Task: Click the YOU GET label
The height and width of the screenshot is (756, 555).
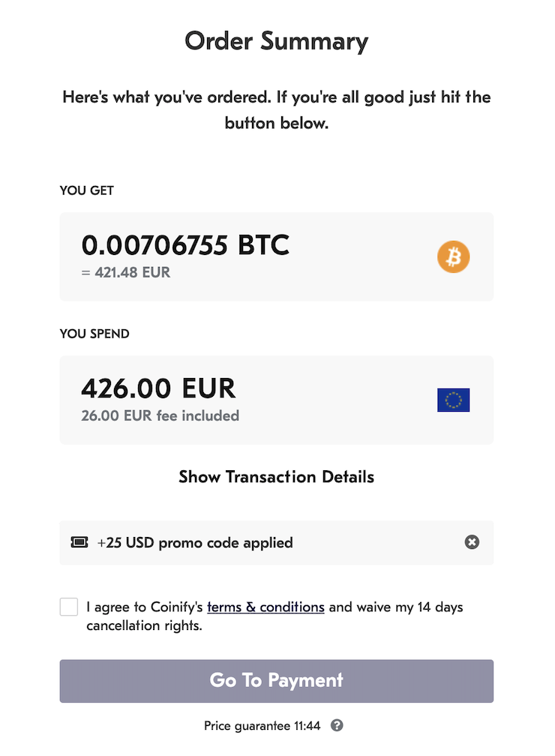Action: (87, 190)
